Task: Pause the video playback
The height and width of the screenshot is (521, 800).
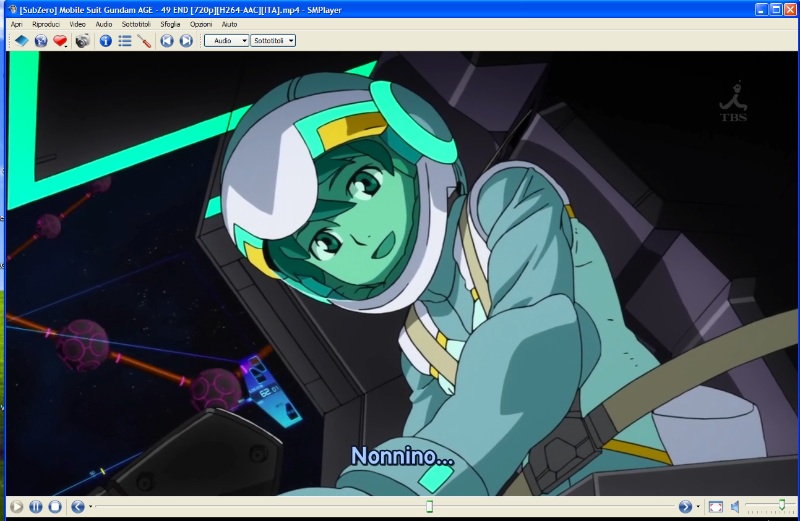Action: tap(36, 507)
